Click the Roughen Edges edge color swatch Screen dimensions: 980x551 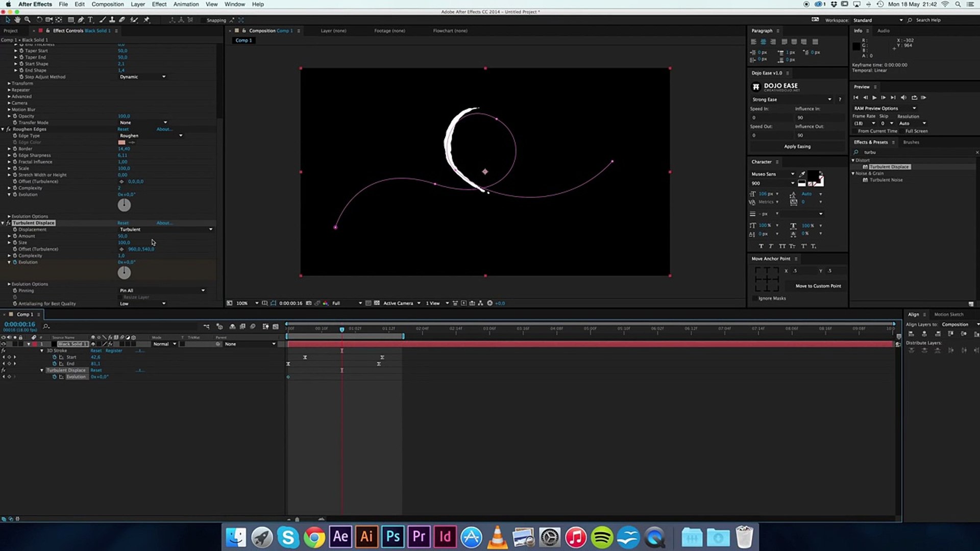[x=121, y=142]
